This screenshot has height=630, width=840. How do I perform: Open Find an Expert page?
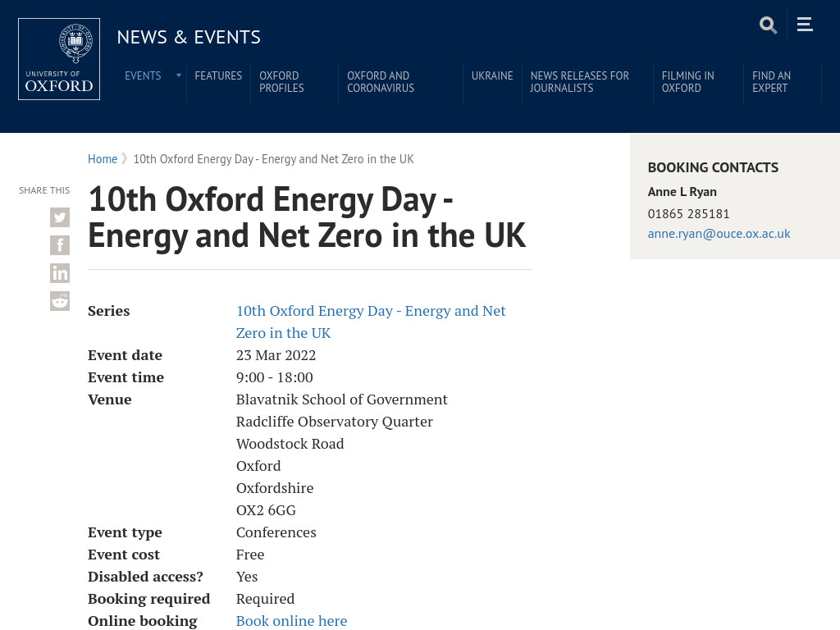click(x=771, y=82)
